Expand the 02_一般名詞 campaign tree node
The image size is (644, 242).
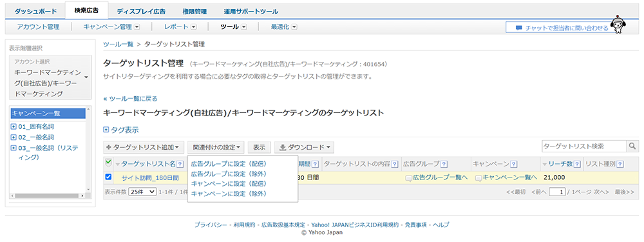coord(14,137)
